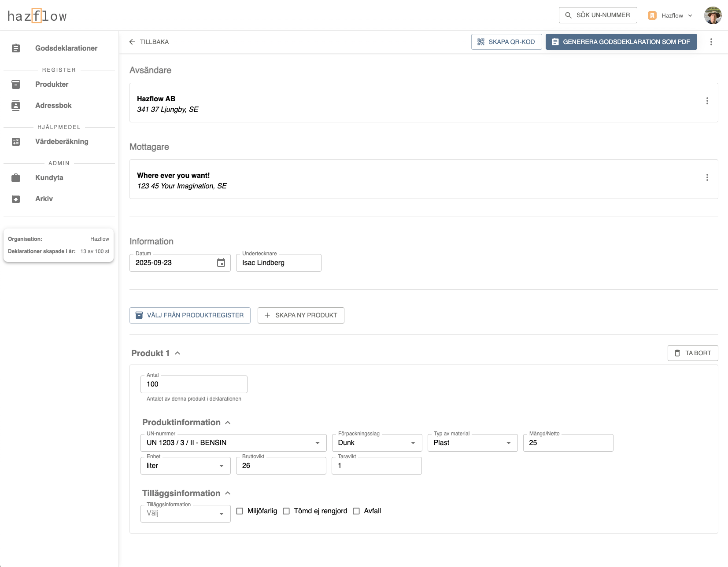
Task: Click Generera godsdeklaration som PDF
Action: coord(621,42)
